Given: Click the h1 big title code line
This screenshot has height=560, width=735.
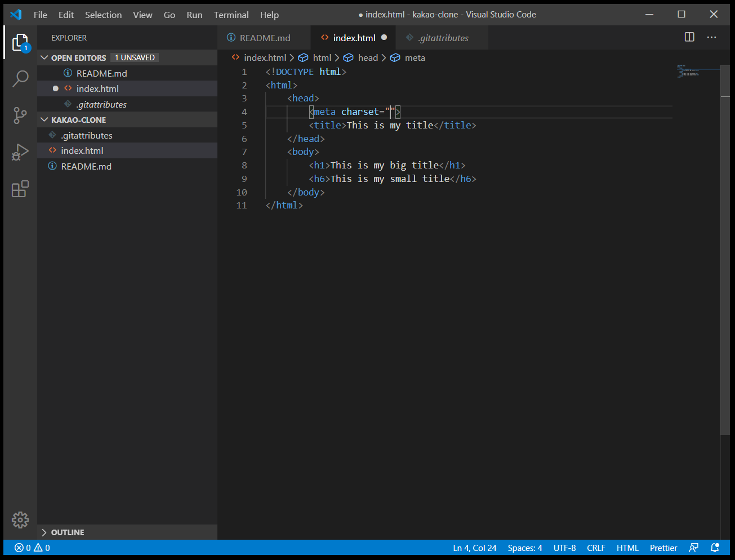Looking at the screenshot, I should tap(387, 165).
